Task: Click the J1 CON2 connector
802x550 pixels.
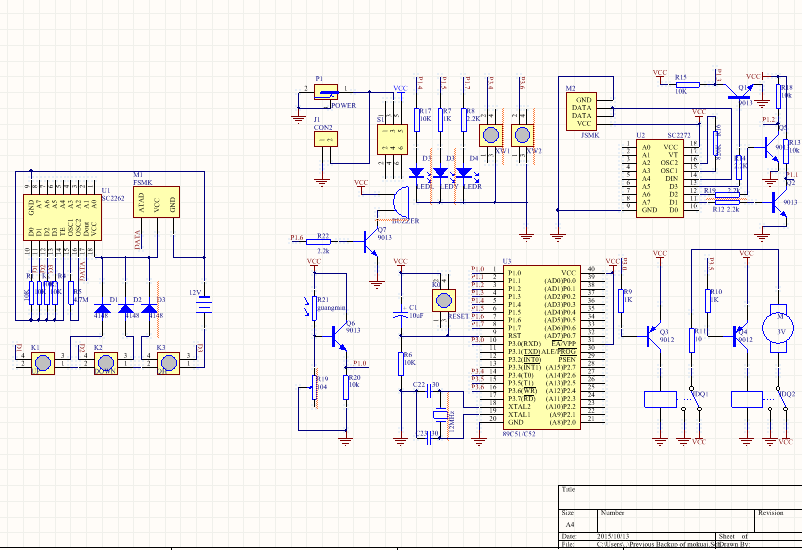Action: click(326, 139)
